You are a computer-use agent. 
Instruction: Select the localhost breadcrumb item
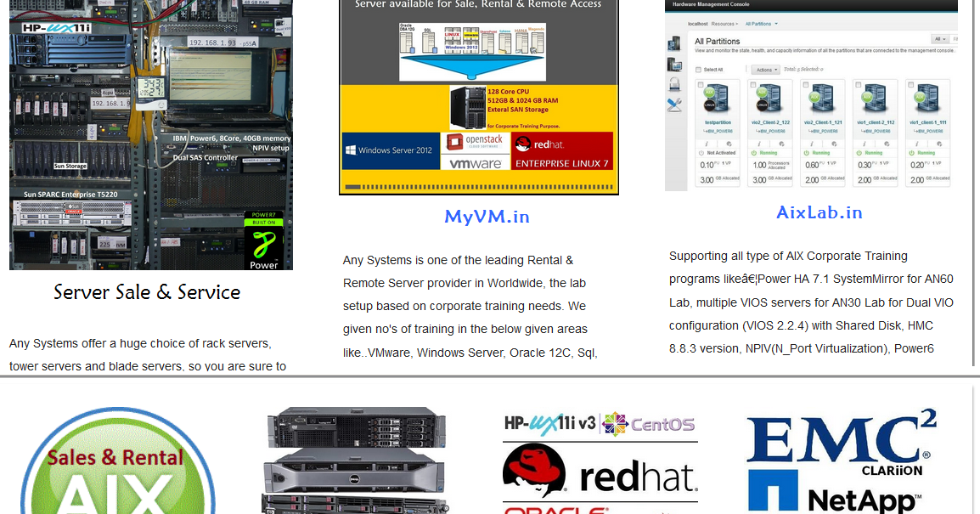699,24
